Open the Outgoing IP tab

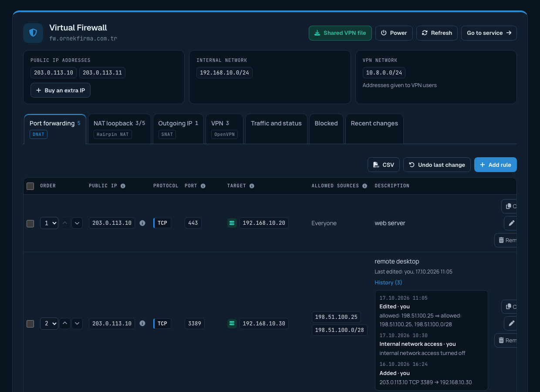(178, 128)
